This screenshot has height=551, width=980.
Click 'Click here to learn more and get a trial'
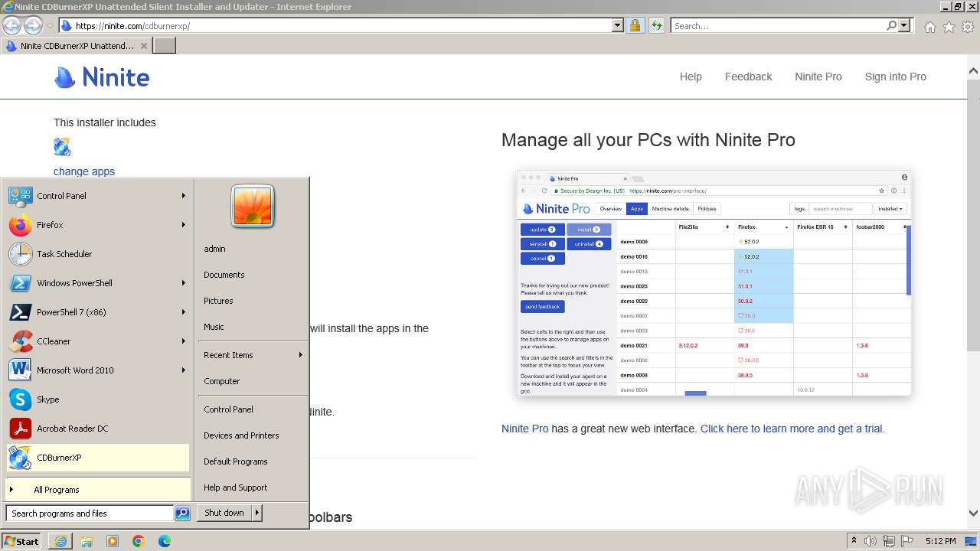pyautogui.click(x=792, y=429)
